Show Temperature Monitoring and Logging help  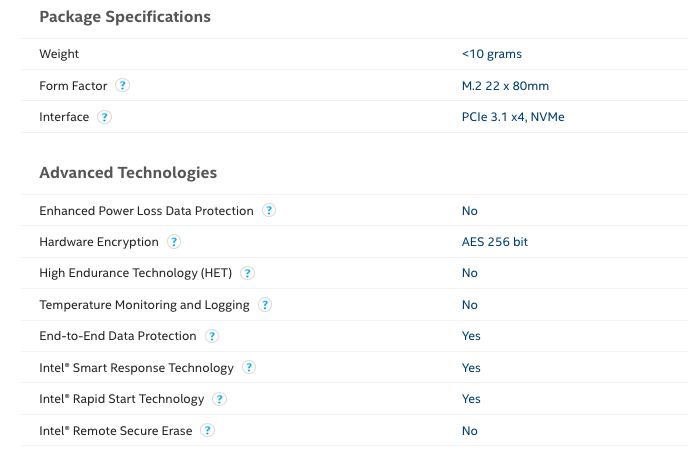265,305
